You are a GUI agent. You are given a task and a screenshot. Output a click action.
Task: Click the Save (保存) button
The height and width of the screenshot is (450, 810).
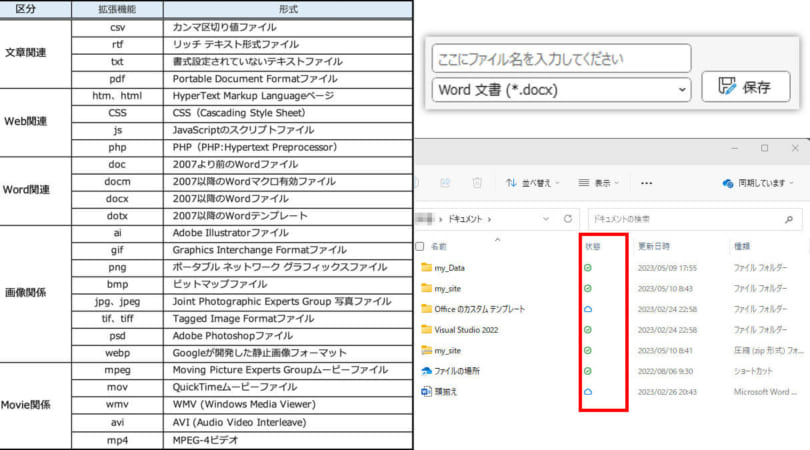[x=745, y=87]
